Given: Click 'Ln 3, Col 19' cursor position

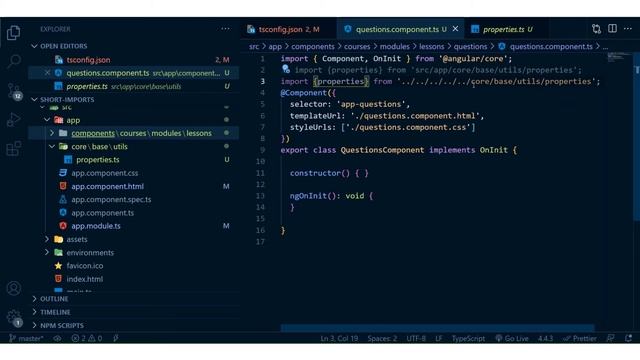Looking at the screenshot, I should pos(339,338).
